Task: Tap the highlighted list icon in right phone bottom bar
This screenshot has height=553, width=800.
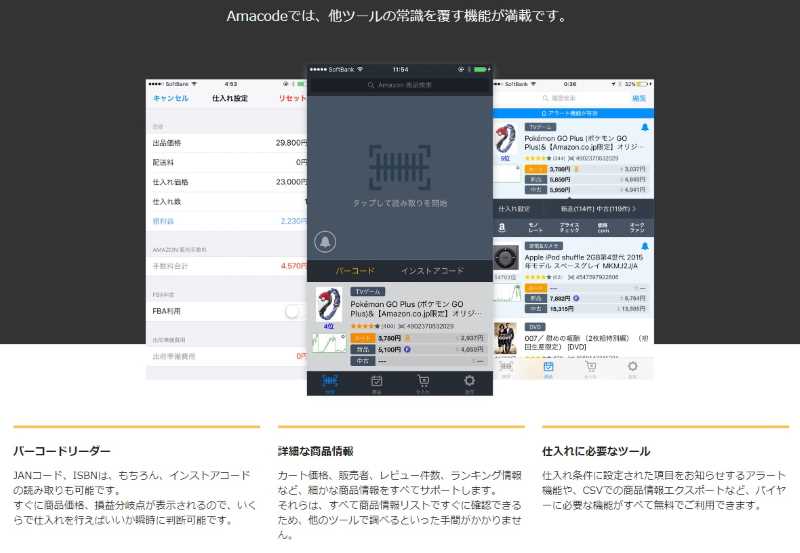Action: [548, 368]
